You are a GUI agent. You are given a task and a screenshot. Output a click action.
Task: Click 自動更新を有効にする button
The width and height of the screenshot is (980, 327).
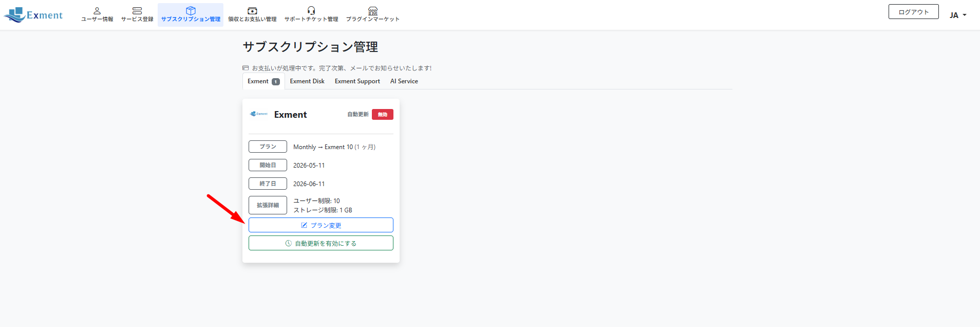click(321, 243)
